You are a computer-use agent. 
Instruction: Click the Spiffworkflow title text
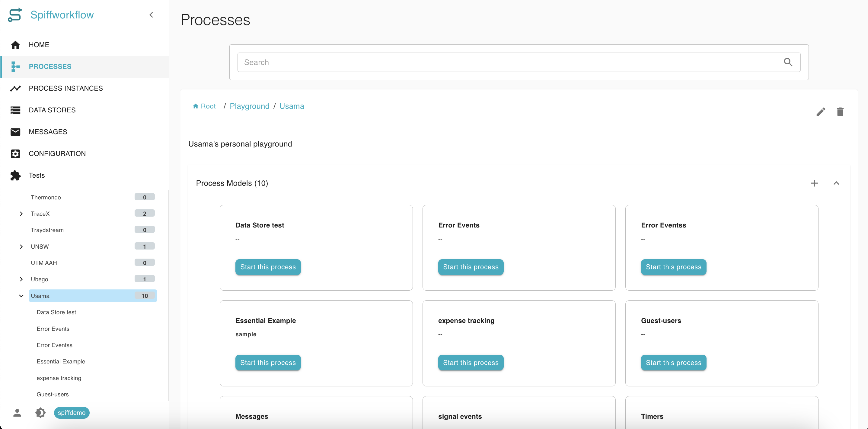62,15
